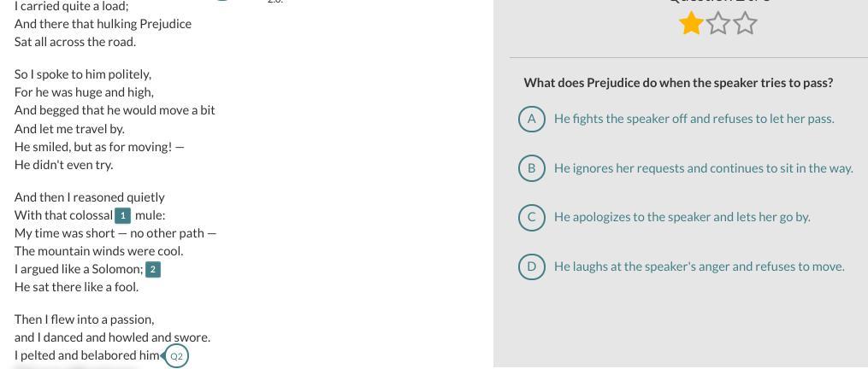Viewport: 868px width, 369px height.
Task: Select radio option C circle
Action: point(531,217)
